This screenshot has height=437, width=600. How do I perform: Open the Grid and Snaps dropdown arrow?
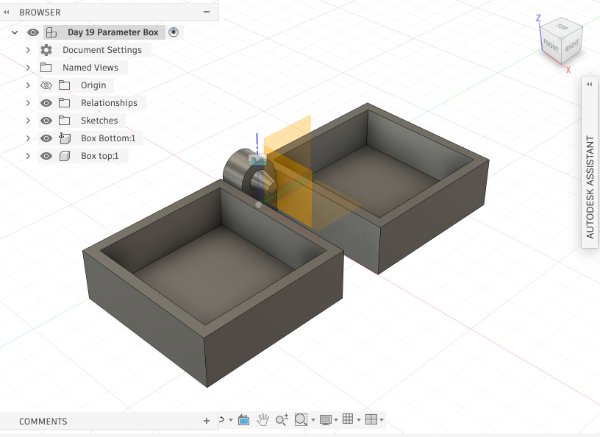pyautogui.click(x=359, y=420)
